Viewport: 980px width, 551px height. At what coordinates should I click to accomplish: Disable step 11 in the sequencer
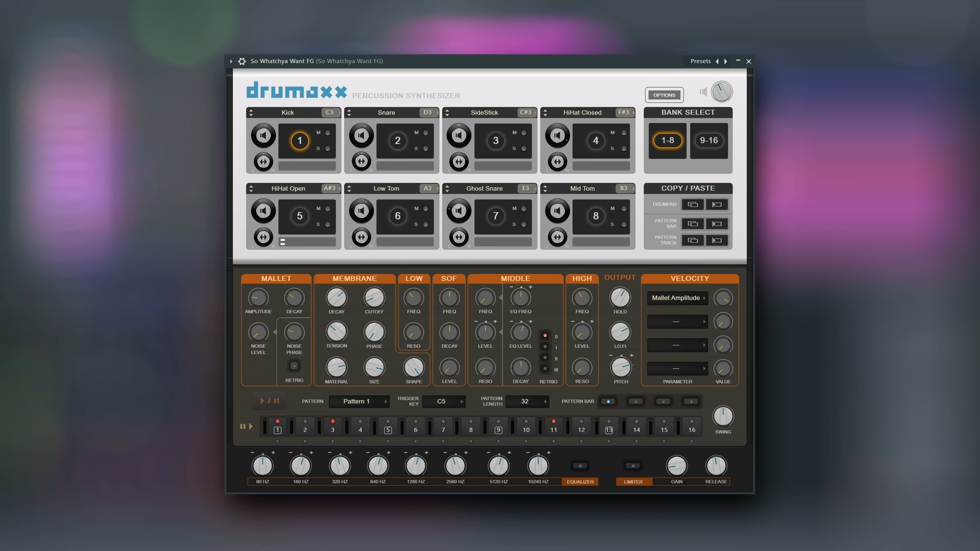click(554, 426)
